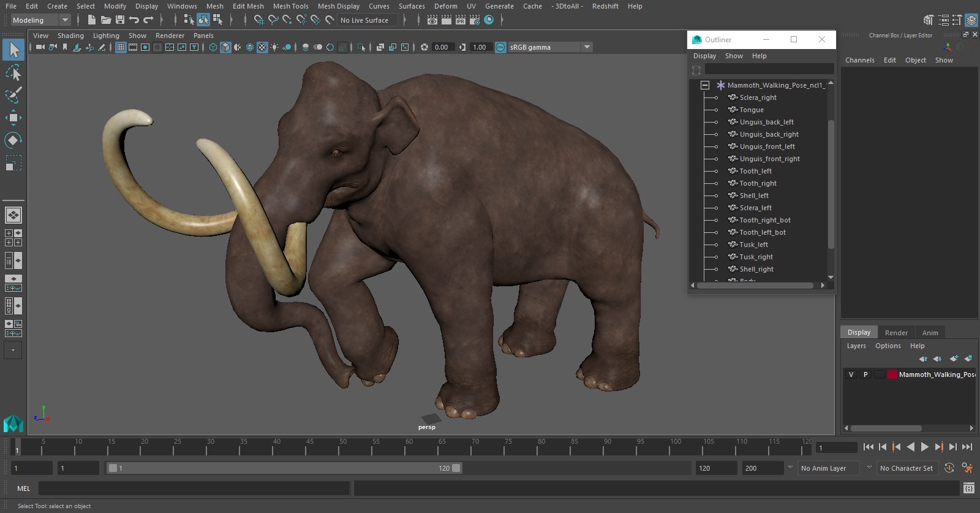This screenshot has height=513, width=980.
Task: Click the Outliner scroll-down arrow
Action: click(831, 278)
